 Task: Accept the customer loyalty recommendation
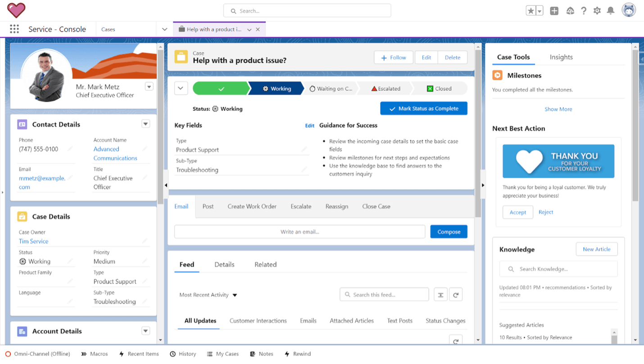pyautogui.click(x=517, y=212)
